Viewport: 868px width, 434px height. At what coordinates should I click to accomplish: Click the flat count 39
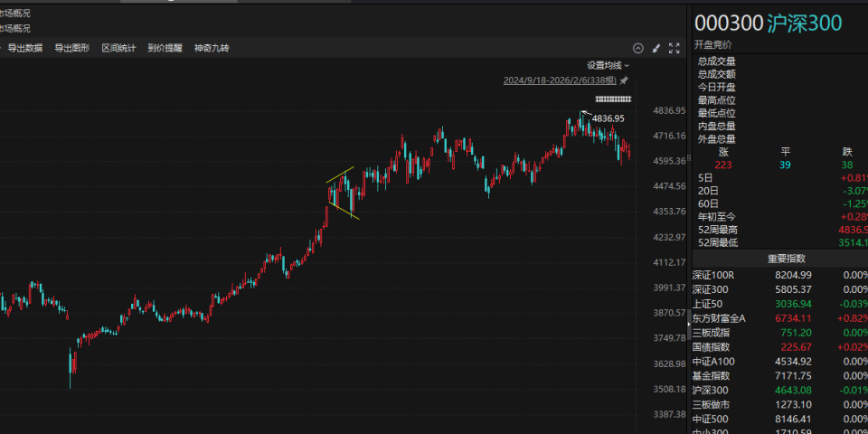point(785,165)
